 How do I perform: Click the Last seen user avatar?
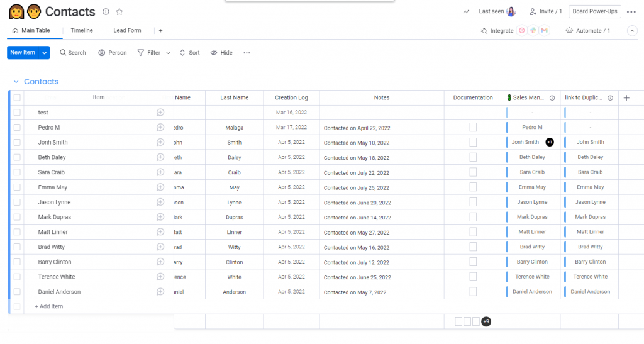tap(511, 11)
